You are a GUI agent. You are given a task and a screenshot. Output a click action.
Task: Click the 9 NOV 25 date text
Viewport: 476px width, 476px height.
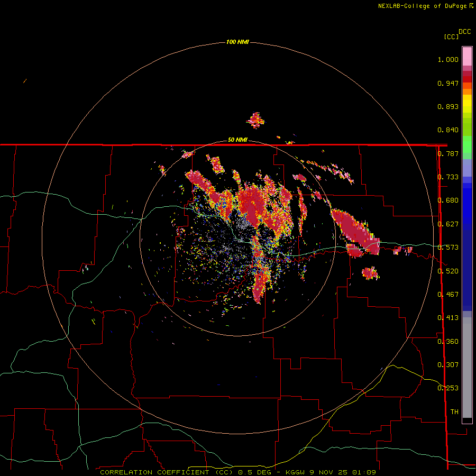pyautogui.click(x=328, y=472)
